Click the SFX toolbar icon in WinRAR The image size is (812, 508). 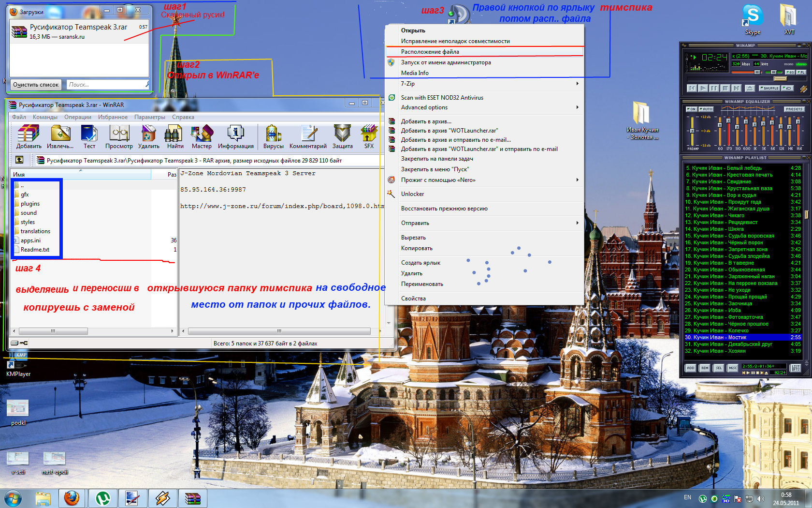[369, 137]
